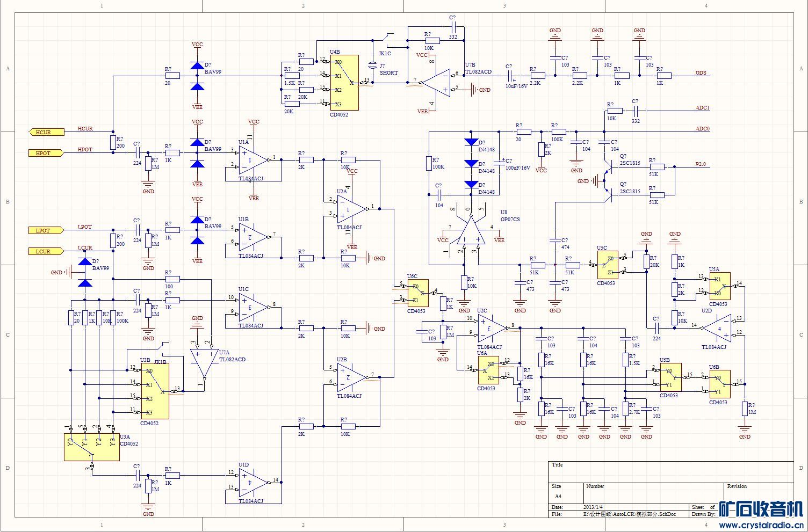Select the Revision field label
Screen dimensions: 808x532
tap(737, 486)
